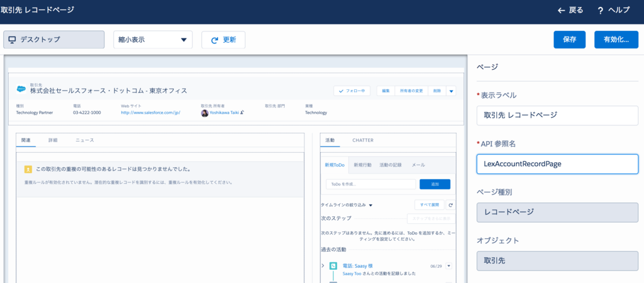Click the 保存 button

(x=569, y=40)
